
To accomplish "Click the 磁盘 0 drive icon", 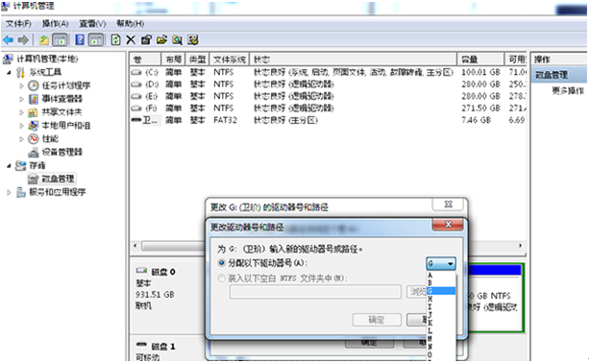I will coord(141,271).
